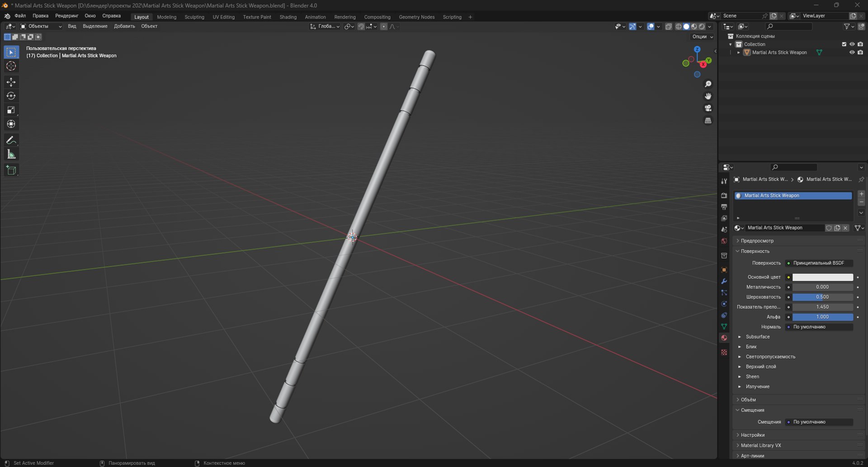Open the Physics properties tab
Viewport: 868px width, 467px height.
tap(724, 304)
